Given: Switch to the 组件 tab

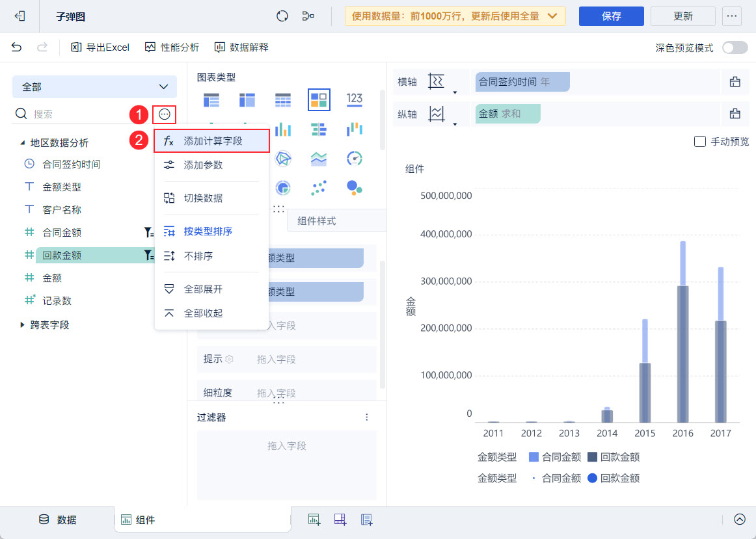Looking at the screenshot, I should tap(202, 519).
